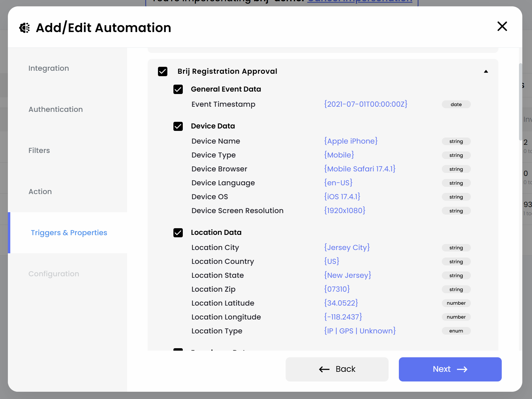The width and height of the screenshot is (532, 399).
Task: Click {34.0522} latitude value
Action: (x=341, y=303)
